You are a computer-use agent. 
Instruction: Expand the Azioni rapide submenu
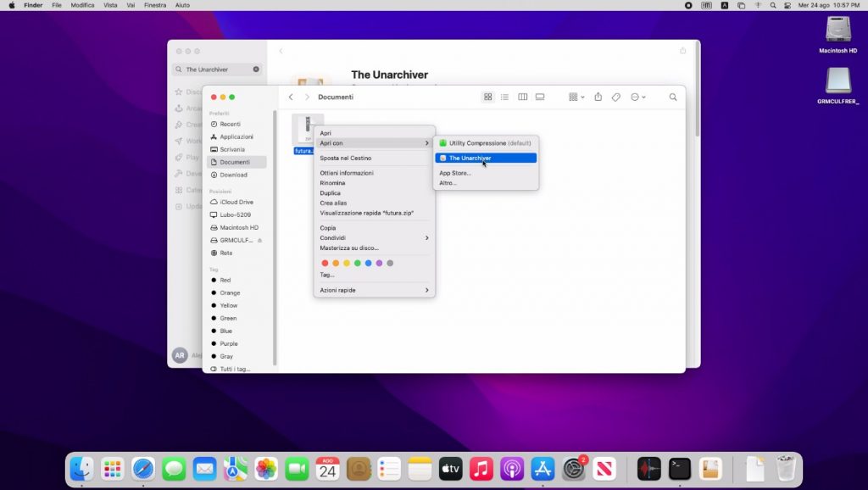[374, 290]
